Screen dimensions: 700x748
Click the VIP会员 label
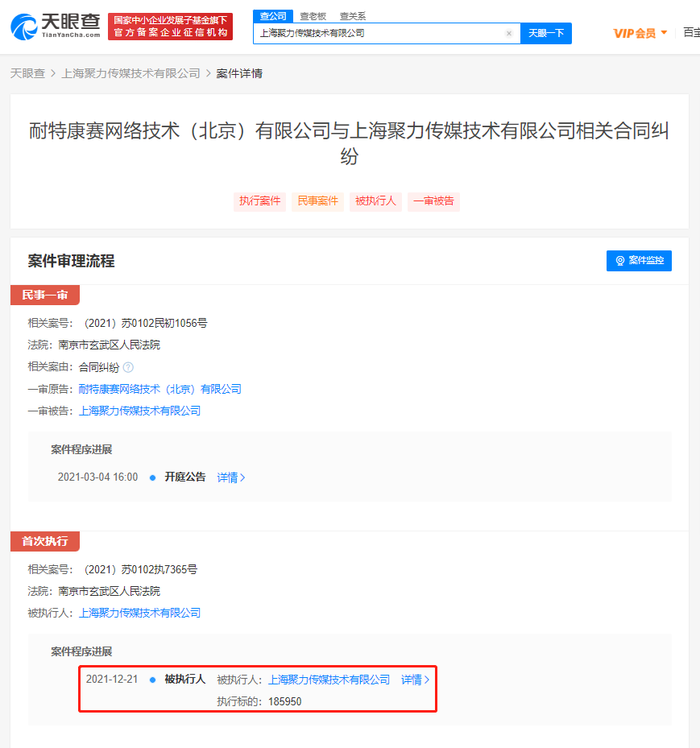635,33
